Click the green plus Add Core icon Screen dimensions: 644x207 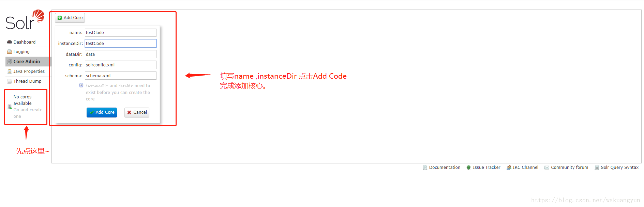click(x=60, y=18)
